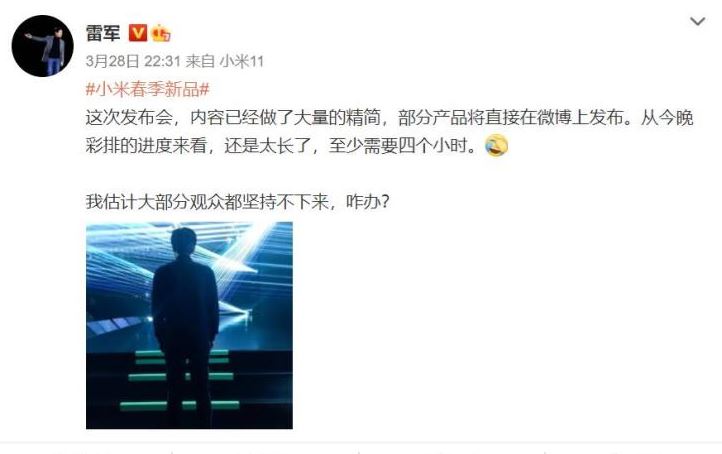
Task: Click the crown membership badge
Action: point(161,33)
